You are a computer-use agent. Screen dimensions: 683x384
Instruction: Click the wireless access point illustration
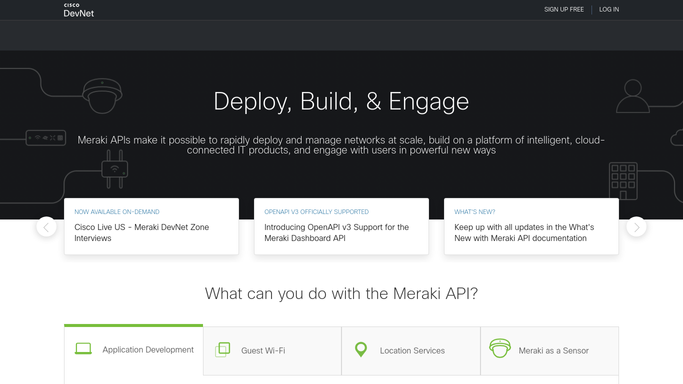click(115, 169)
